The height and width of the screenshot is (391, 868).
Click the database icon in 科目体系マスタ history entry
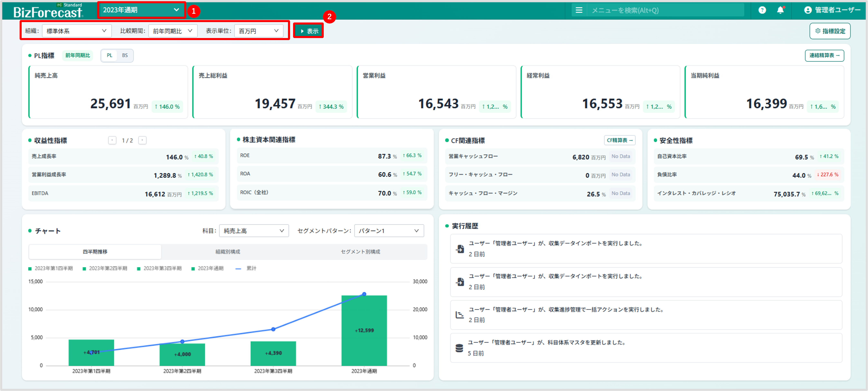click(x=459, y=348)
